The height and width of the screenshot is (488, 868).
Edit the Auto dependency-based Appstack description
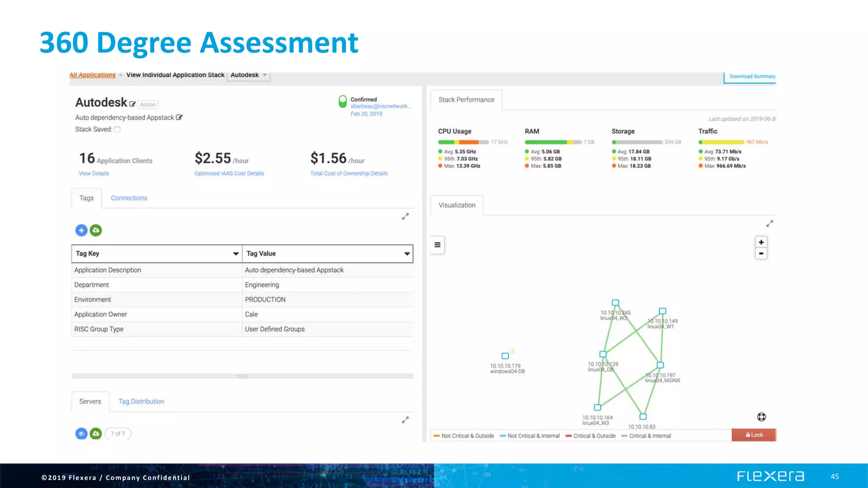[x=179, y=117]
